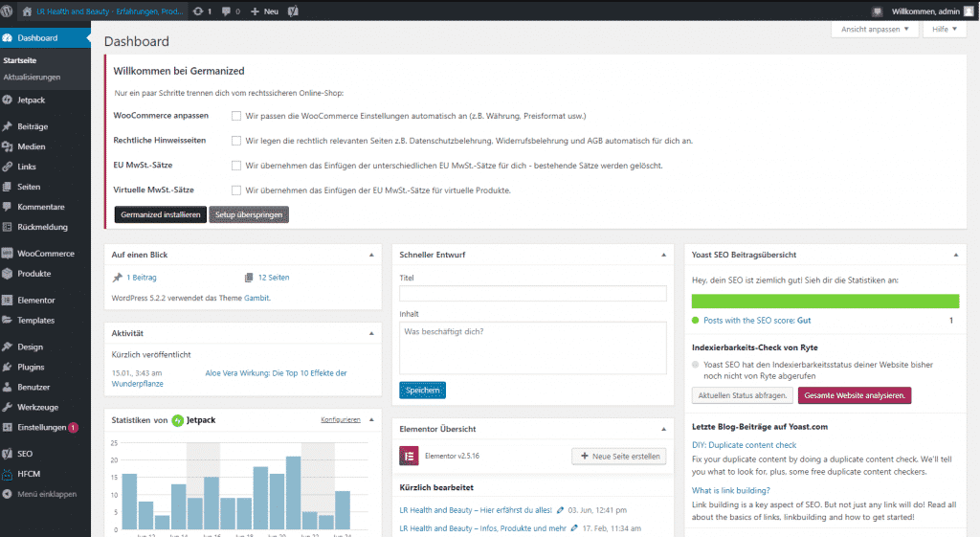
Task: Click the Elementor icon in sidebar
Action: (x=8, y=300)
